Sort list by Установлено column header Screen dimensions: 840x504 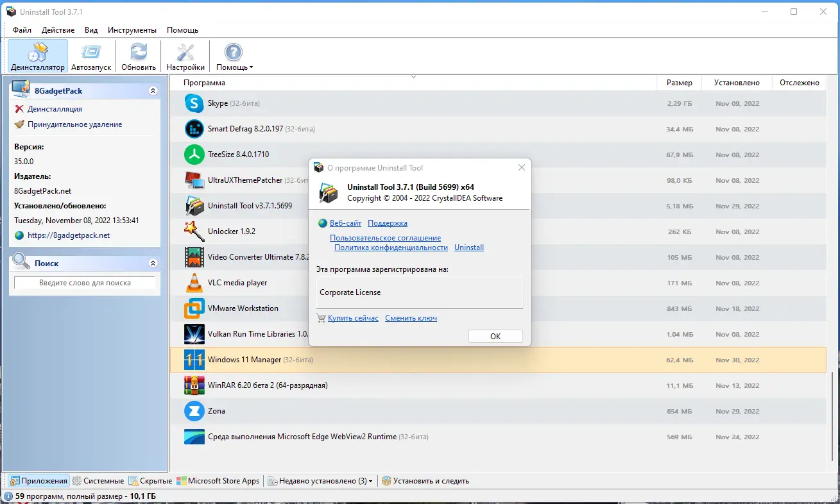[x=737, y=83]
